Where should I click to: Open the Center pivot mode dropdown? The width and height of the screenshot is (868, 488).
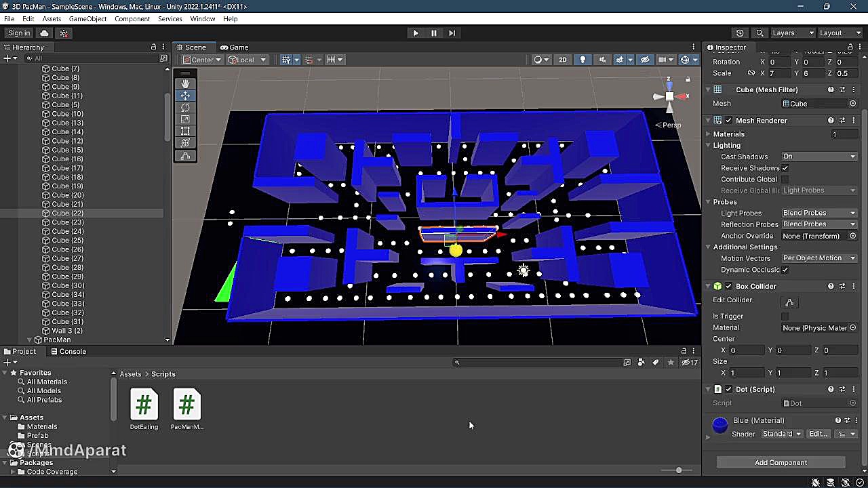coord(202,60)
